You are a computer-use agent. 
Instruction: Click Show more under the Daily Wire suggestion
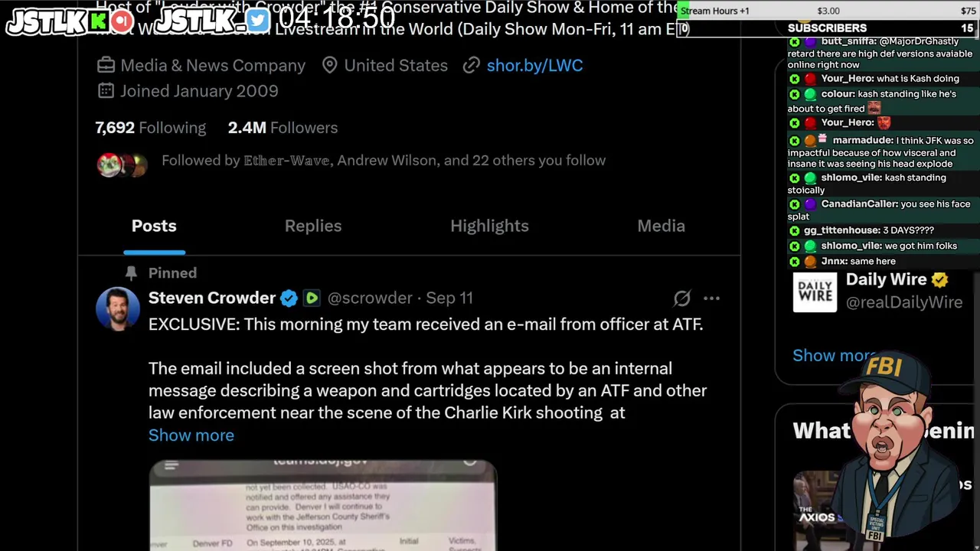tap(833, 356)
